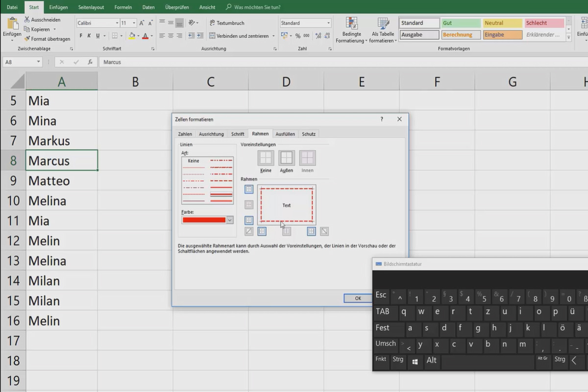Select cell A16 containing Melin

[x=61, y=320]
